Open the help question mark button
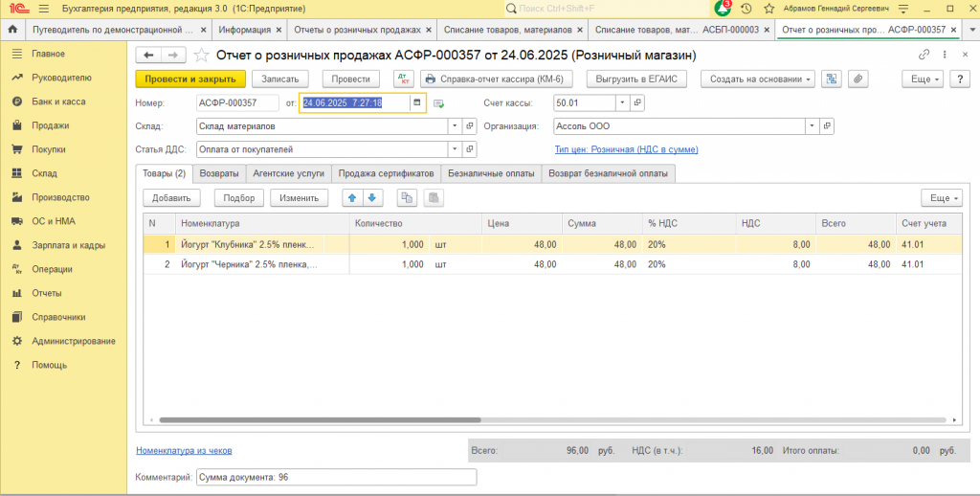This screenshot has height=496, width=980. click(x=960, y=79)
